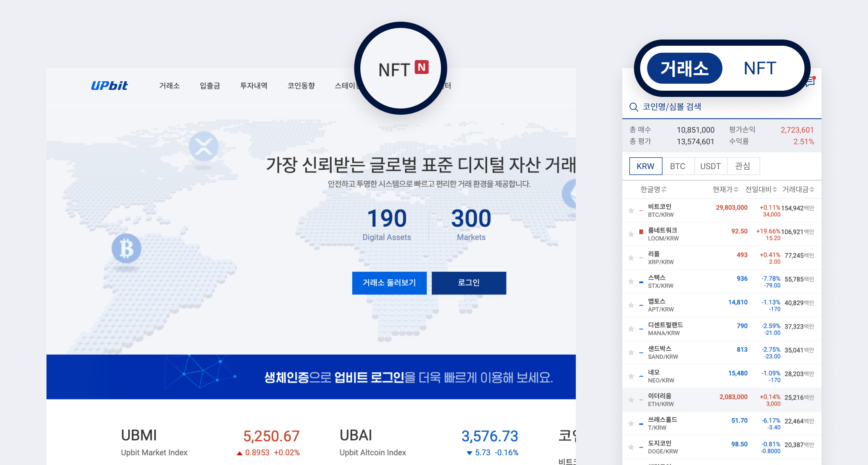Favorite 디센트럴랜드 with star icon
Viewport: 868px width, 465px height.
click(x=631, y=329)
